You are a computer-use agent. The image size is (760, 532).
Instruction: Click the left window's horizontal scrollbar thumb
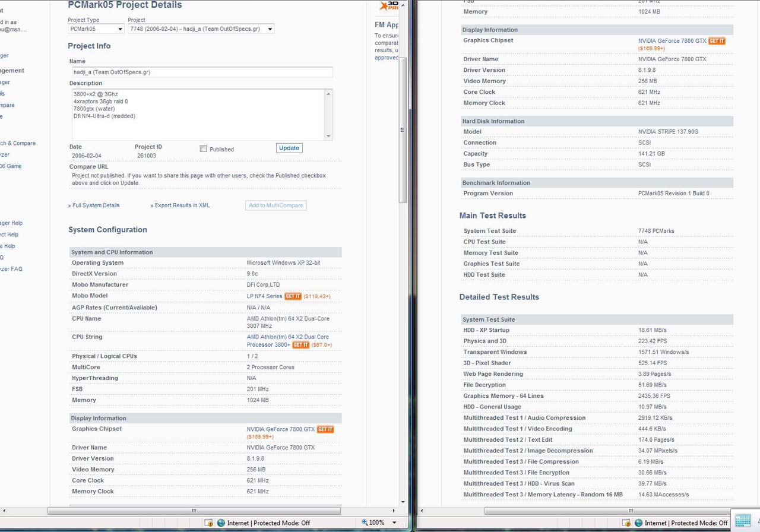194,511
